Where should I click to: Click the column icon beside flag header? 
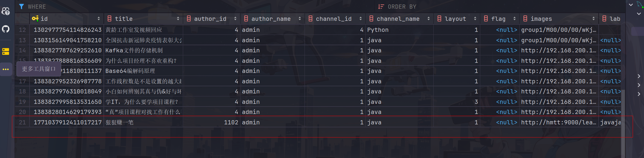click(x=486, y=18)
